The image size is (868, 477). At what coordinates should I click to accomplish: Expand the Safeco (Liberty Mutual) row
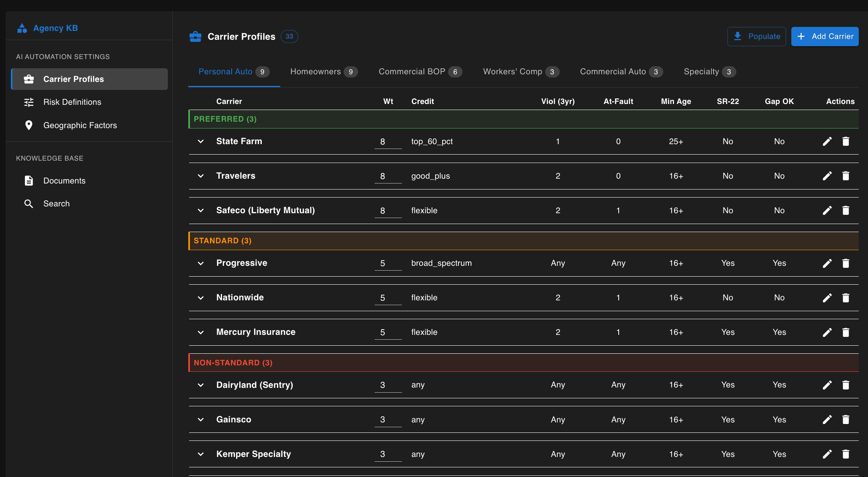pos(201,210)
